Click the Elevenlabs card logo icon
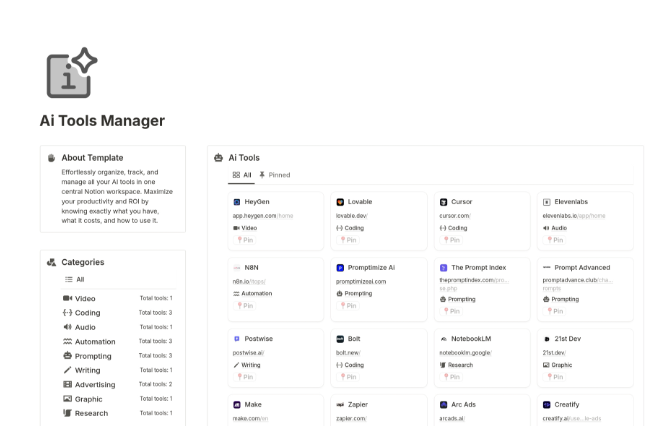This screenshot has width=671, height=426. pyautogui.click(x=546, y=201)
